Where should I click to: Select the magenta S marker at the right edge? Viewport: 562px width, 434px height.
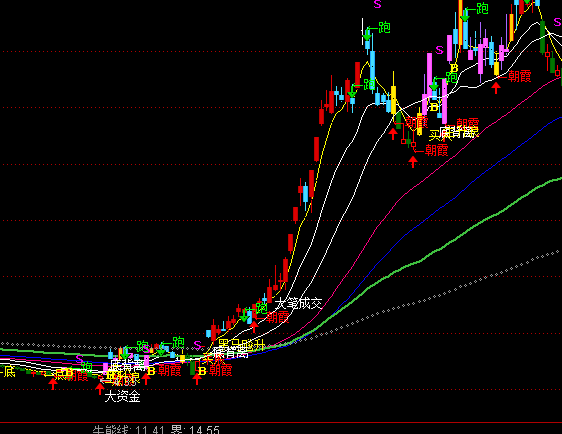pyautogui.click(x=558, y=22)
